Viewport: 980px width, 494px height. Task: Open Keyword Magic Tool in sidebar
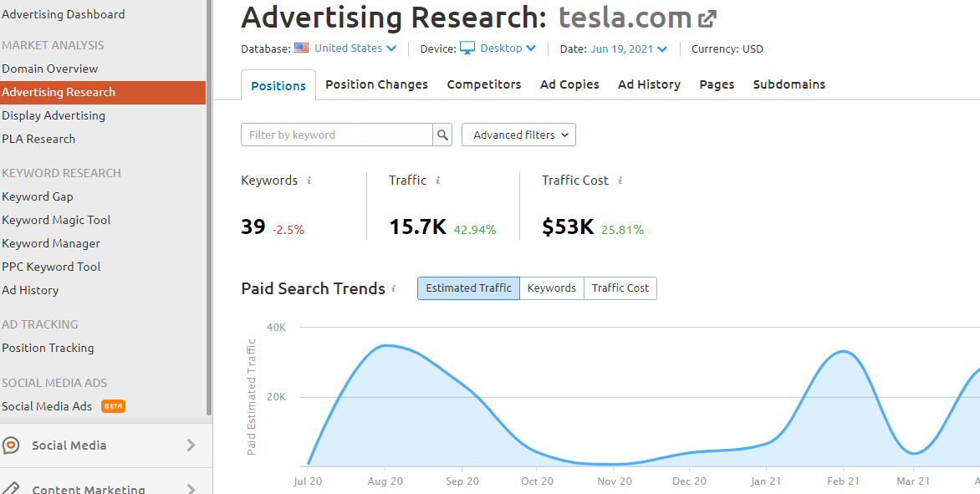(56, 220)
